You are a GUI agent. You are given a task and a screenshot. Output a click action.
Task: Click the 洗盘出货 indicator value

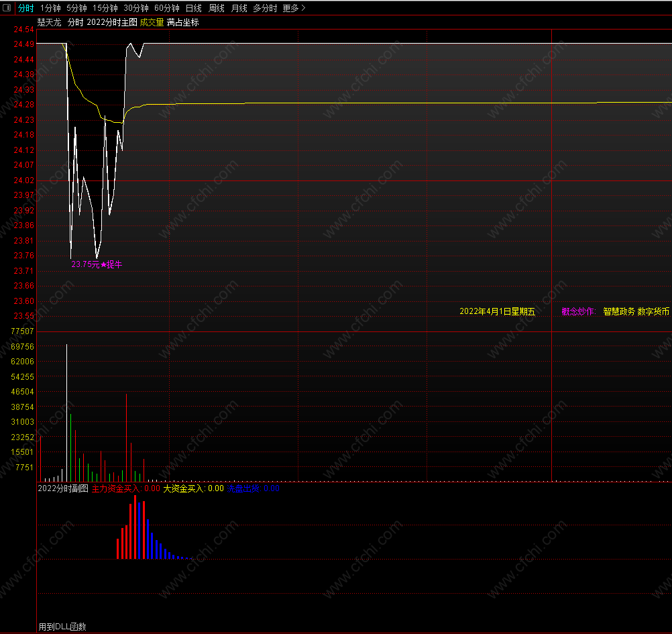pos(254,488)
